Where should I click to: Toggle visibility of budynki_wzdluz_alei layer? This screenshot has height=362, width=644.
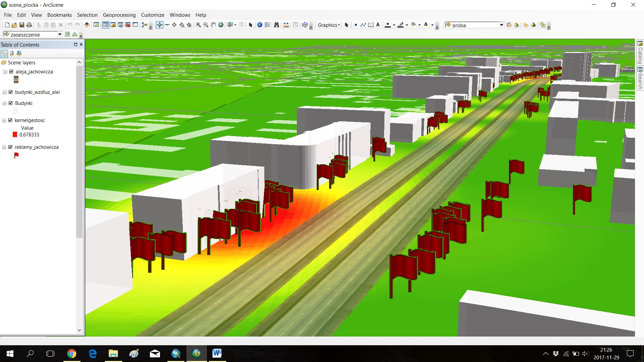click(11, 92)
